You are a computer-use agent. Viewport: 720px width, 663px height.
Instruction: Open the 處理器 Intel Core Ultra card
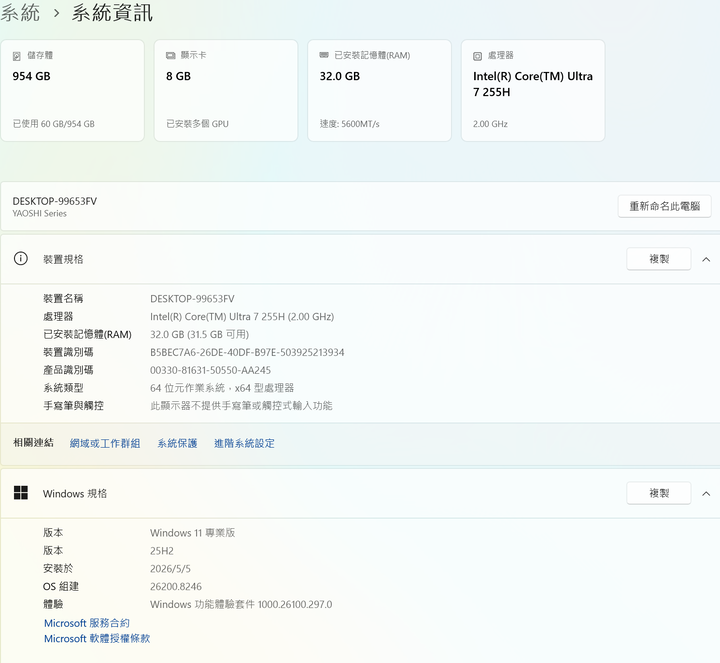pos(533,90)
